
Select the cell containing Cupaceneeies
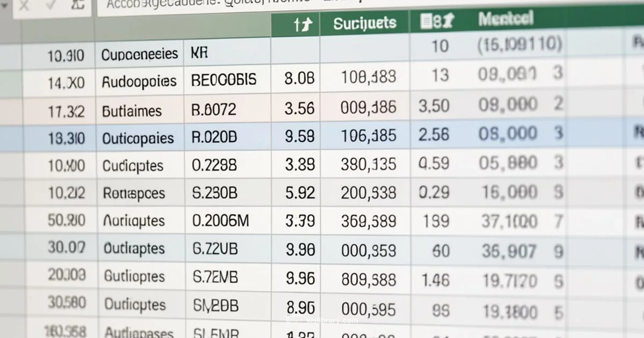(x=140, y=54)
